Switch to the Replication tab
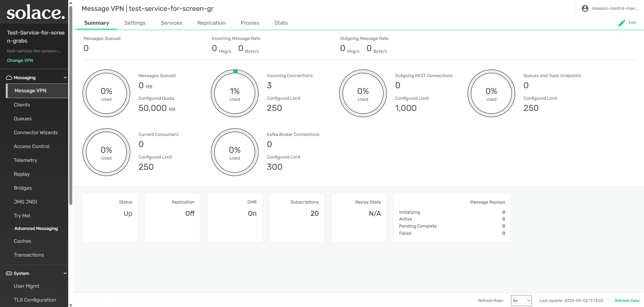 [x=211, y=23]
